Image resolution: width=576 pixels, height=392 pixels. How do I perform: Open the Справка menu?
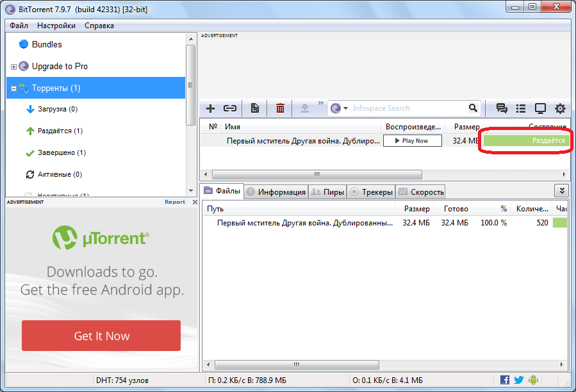pos(99,26)
